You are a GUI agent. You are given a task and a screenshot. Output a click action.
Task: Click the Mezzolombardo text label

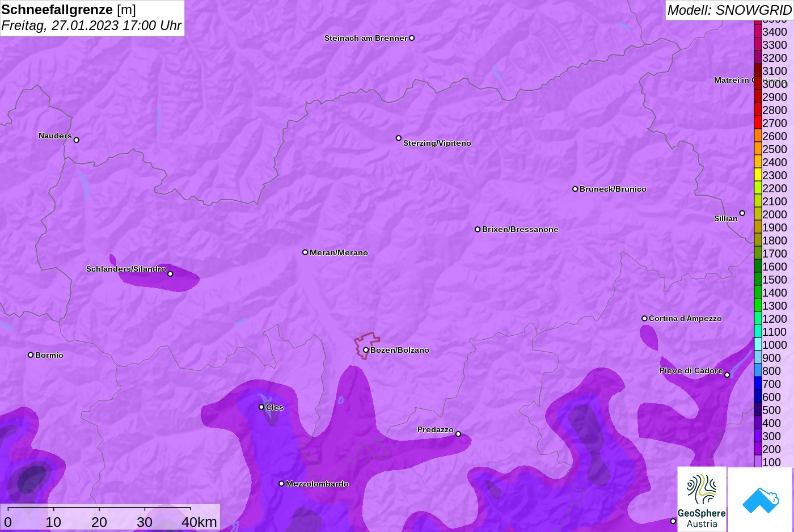click(x=317, y=484)
